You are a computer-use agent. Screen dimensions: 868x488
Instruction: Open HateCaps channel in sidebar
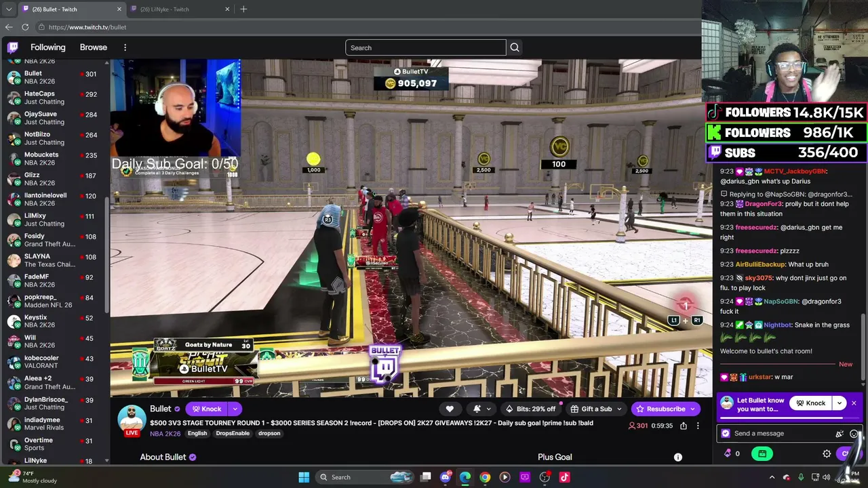coord(53,98)
